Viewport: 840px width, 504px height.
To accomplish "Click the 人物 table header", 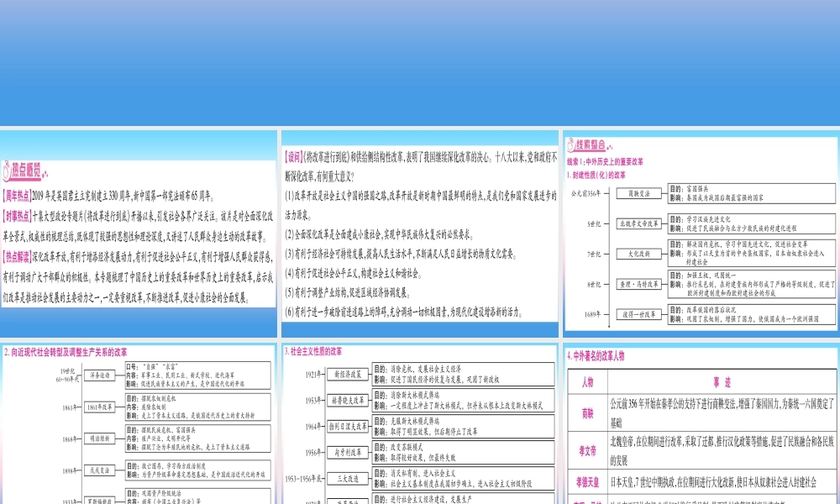I will (x=587, y=382).
